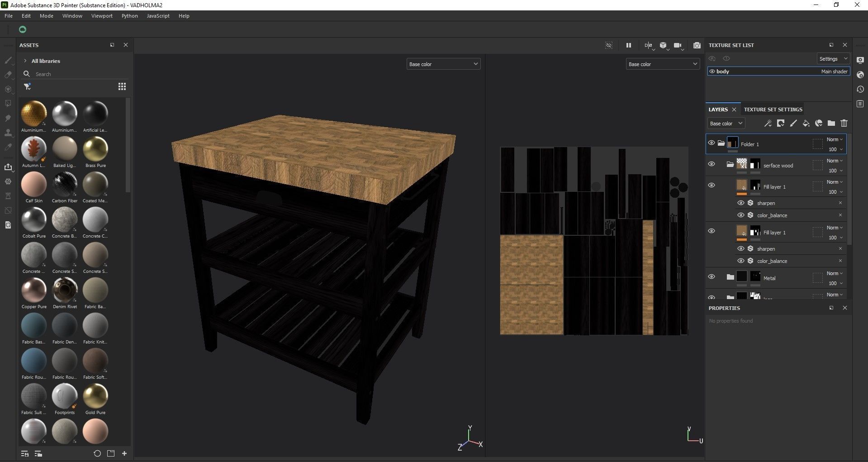Click the refresh assets icon at bottom
Screen dimensions: 868x462
point(97,453)
